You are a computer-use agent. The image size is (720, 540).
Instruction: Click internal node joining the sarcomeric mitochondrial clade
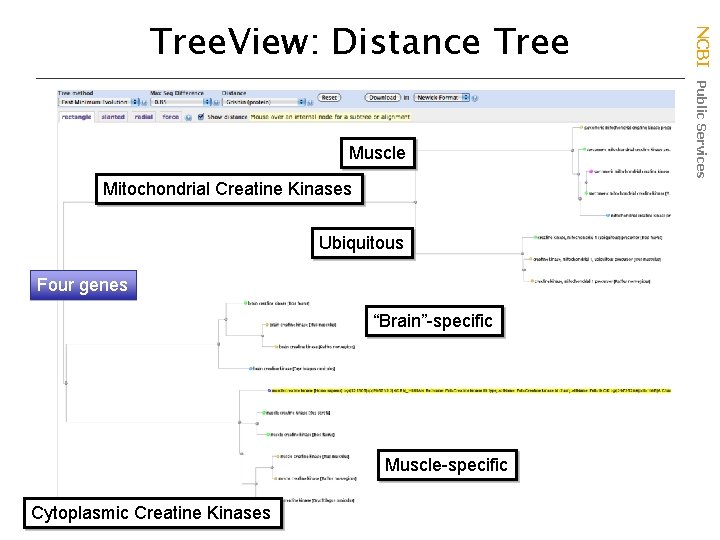(x=572, y=150)
